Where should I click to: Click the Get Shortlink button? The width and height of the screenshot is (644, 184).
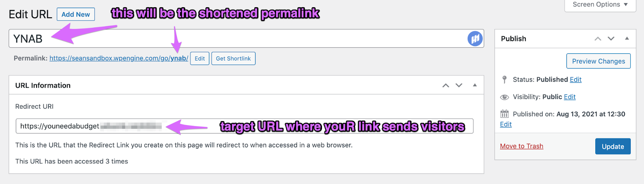(233, 59)
